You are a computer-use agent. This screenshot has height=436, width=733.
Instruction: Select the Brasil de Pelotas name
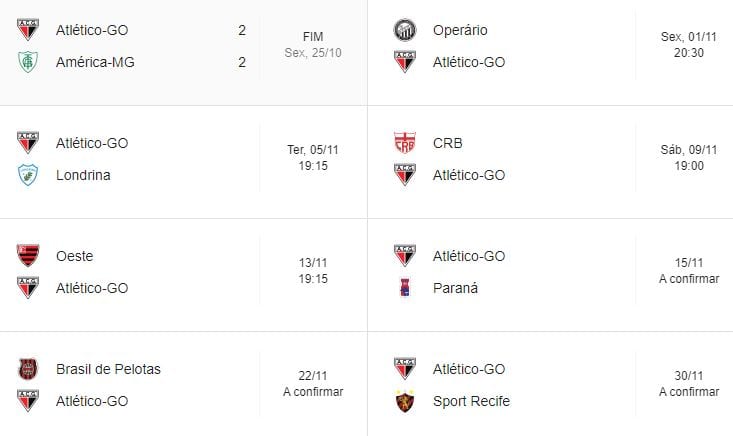point(108,369)
